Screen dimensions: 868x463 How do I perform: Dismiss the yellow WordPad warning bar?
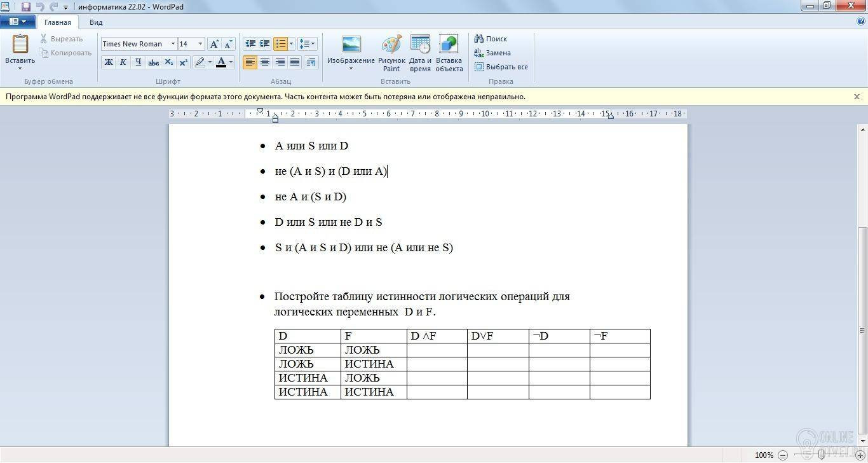(857, 97)
